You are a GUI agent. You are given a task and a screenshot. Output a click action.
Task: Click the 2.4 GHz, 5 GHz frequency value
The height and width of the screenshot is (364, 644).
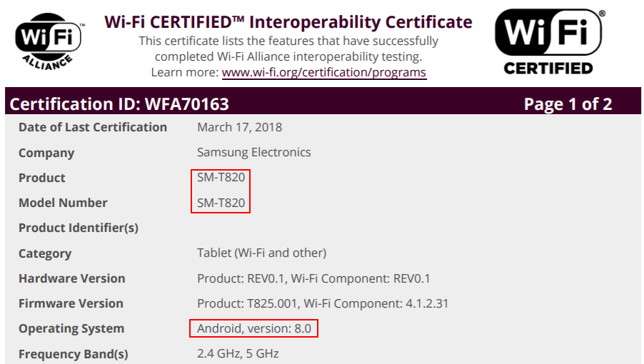(238, 353)
